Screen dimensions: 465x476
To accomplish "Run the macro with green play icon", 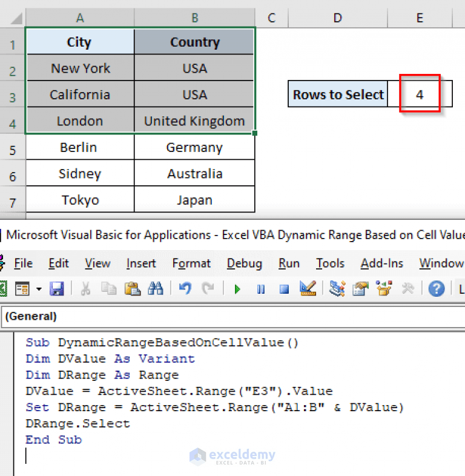I will 237,289.
